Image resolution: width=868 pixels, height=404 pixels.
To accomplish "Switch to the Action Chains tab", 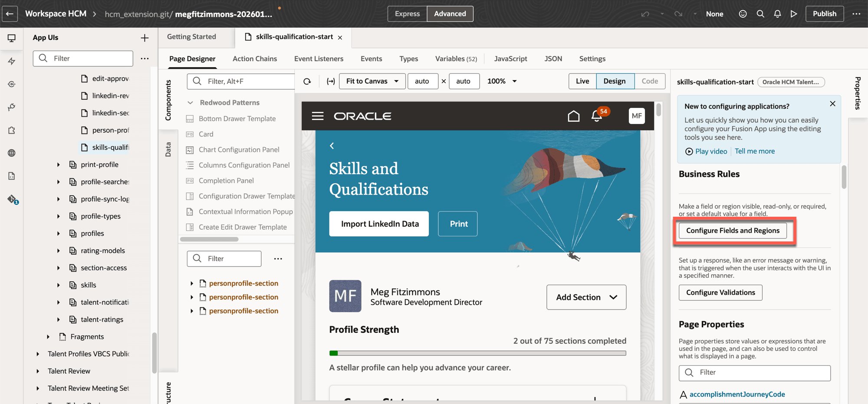I will 255,59.
